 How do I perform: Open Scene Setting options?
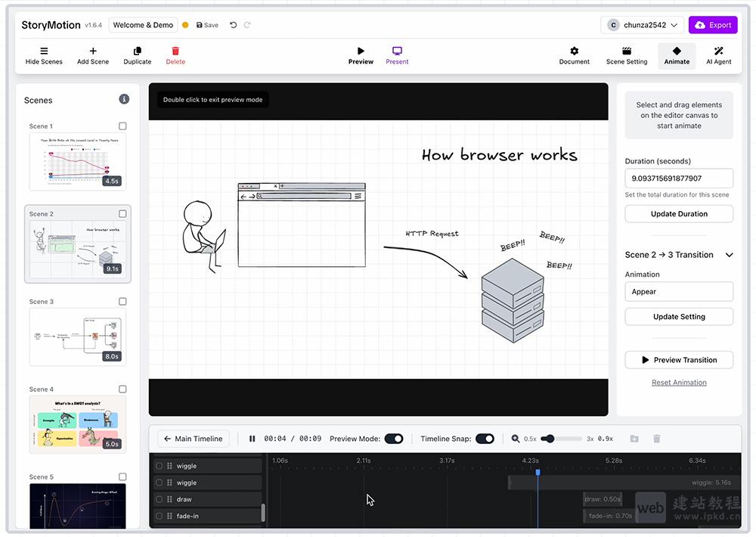626,54
